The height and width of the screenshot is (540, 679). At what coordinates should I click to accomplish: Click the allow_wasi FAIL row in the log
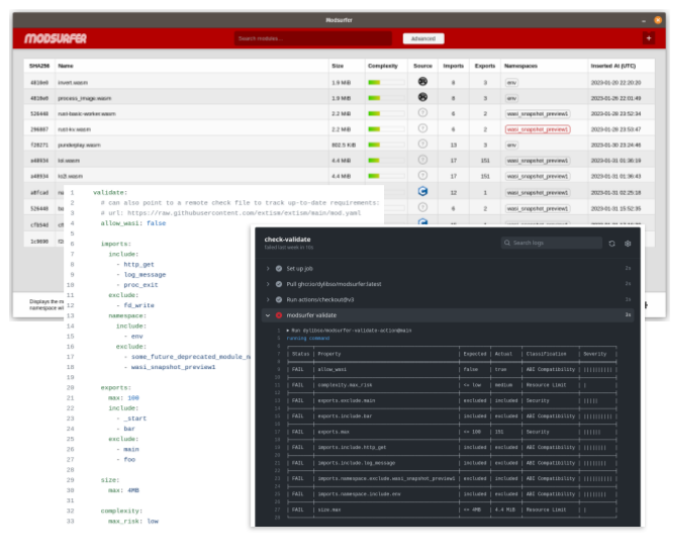452,369
